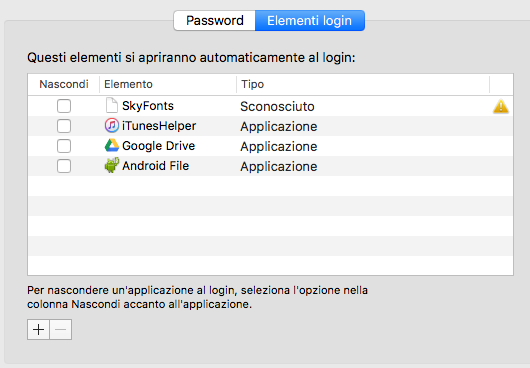Switch to the Password tab
530x368 pixels.
click(x=215, y=21)
